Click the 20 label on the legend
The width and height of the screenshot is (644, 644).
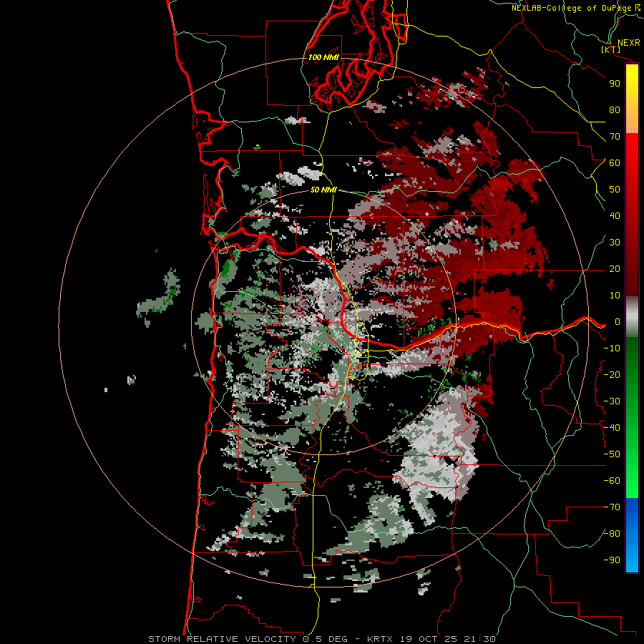[x=615, y=269]
